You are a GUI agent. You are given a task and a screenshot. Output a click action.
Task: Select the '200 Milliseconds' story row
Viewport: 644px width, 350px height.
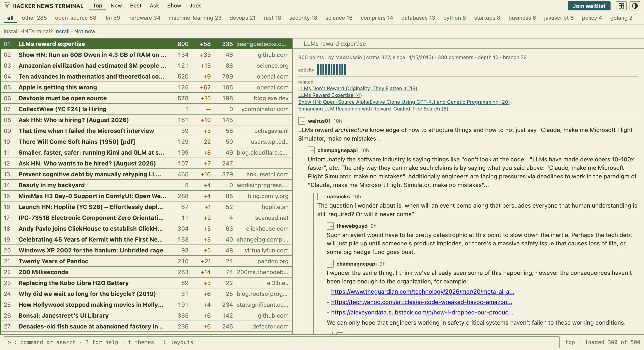pos(147,272)
